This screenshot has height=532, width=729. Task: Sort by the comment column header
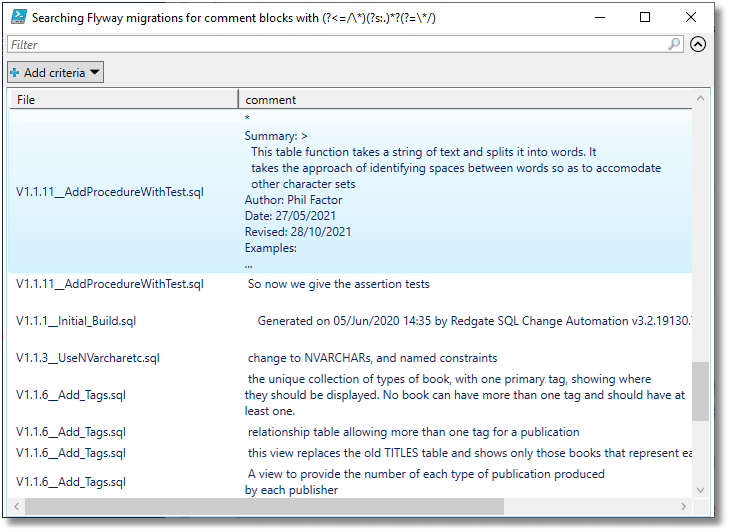coord(465,100)
